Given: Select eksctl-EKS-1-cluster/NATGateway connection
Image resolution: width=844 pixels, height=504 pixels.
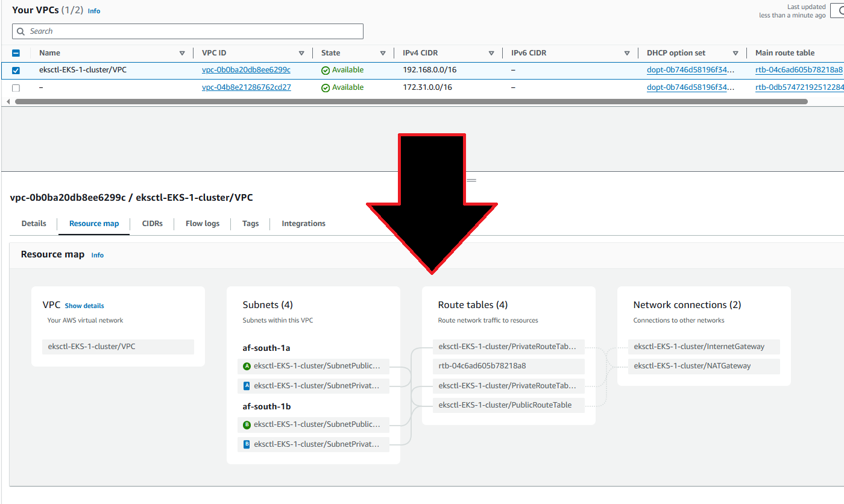Looking at the screenshot, I should click(704, 366).
